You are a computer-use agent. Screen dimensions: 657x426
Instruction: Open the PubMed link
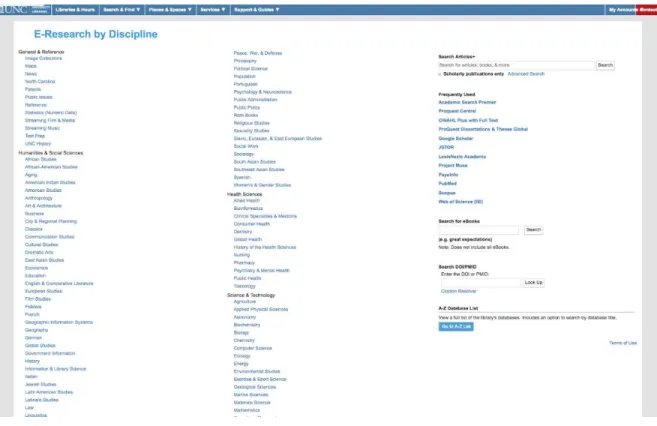tap(447, 183)
